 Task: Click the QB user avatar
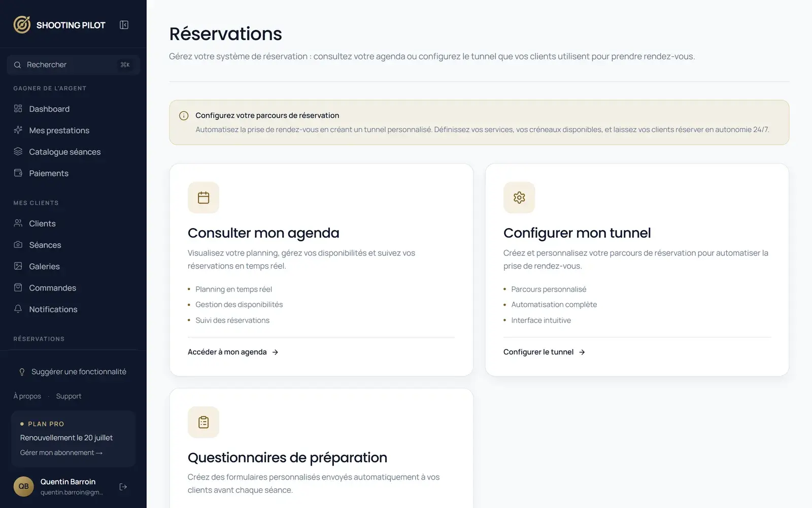pyautogui.click(x=23, y=487)
